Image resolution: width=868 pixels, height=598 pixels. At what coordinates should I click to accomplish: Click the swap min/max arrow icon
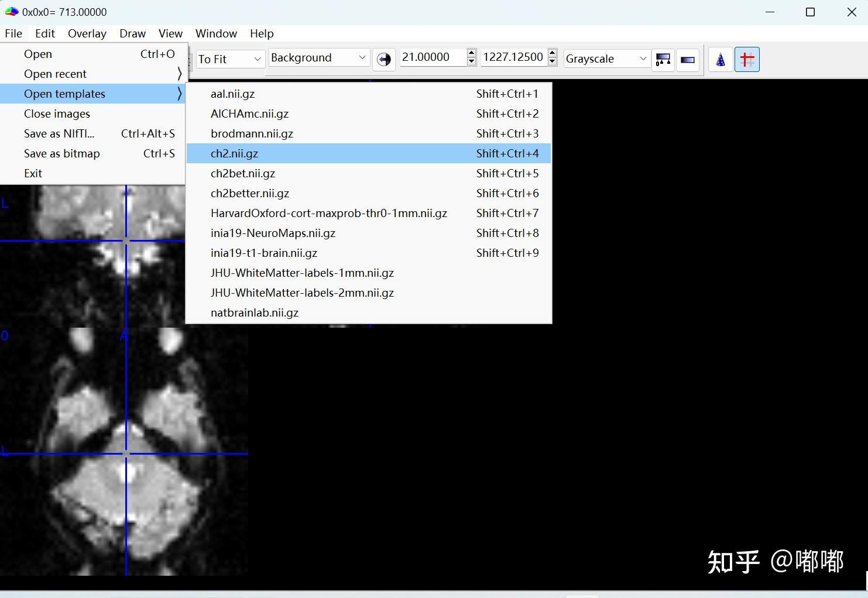pyautogui.click(x=384, y=59)
